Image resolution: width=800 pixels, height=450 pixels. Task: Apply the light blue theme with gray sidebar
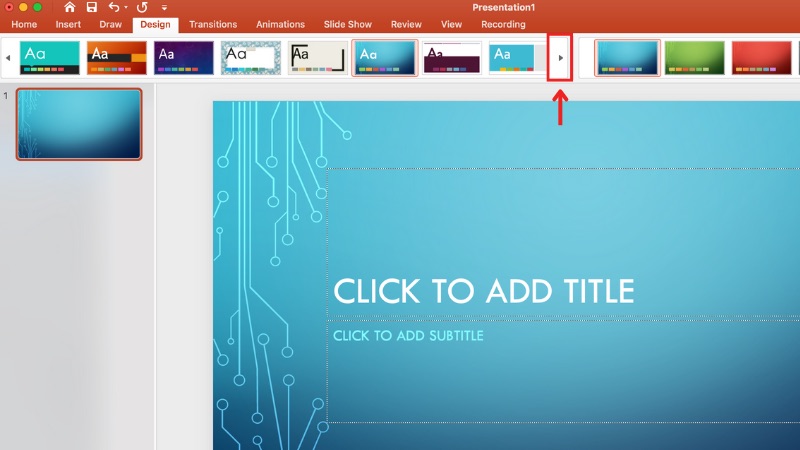(x=517, y=58)
